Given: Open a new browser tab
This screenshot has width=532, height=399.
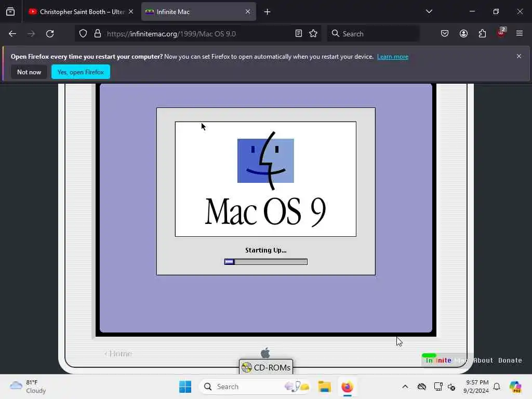Looking at the screenshot, I should pyautogui.click(x=268, y=12).
